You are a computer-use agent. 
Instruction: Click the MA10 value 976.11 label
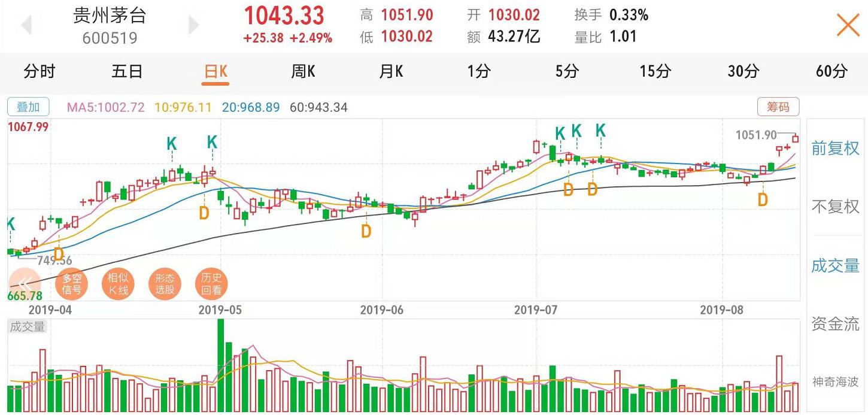(x=183, y=107)
